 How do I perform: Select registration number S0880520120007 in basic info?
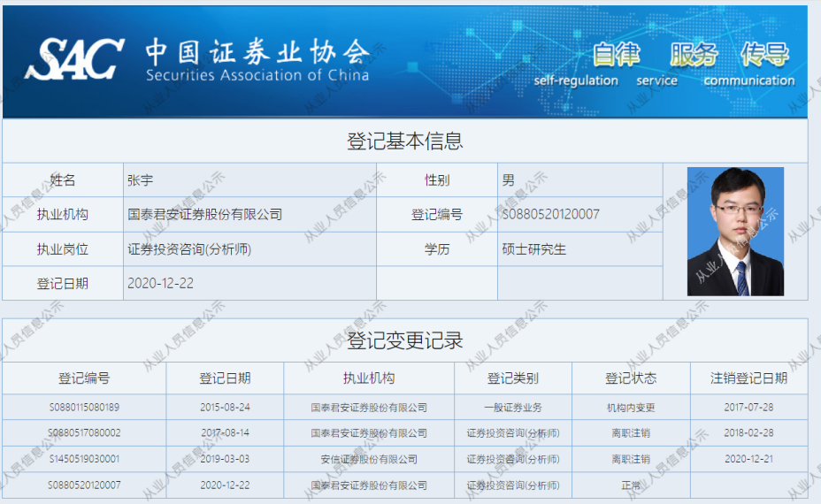point(551,214)
